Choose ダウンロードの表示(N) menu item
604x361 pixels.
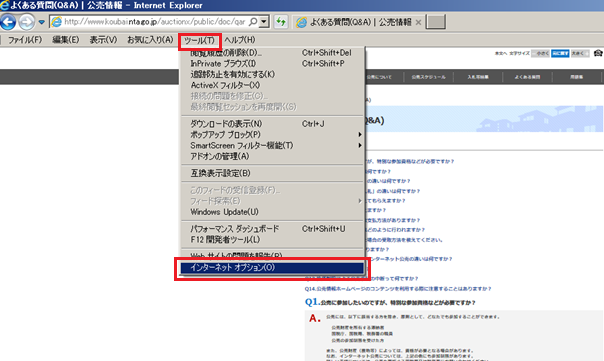click(272, 124)
